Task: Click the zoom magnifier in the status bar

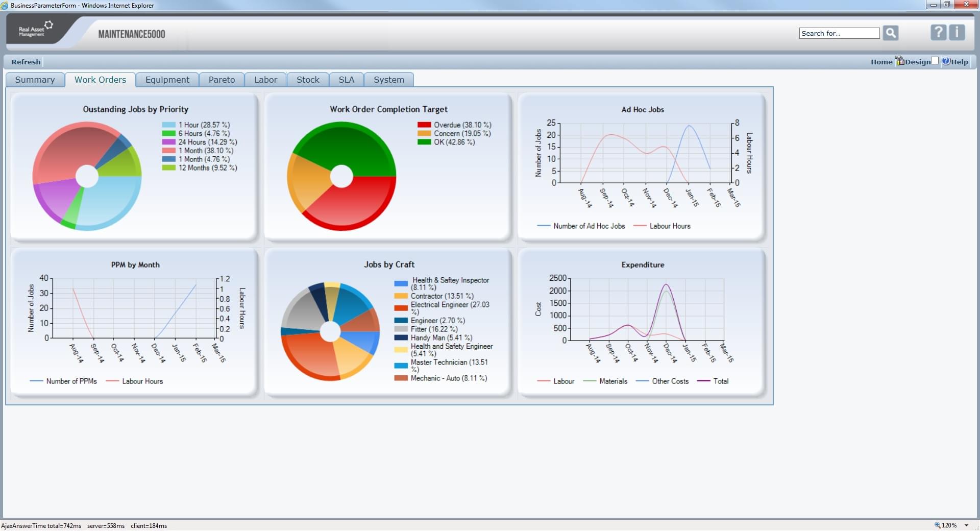Action: [x=937, y=525]
